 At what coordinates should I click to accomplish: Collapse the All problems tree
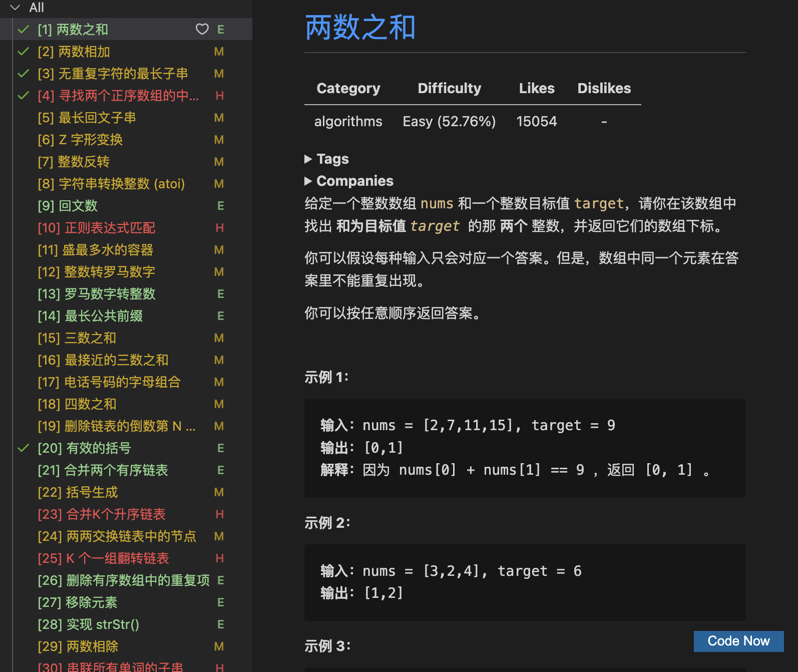click(x=15, y=8)
